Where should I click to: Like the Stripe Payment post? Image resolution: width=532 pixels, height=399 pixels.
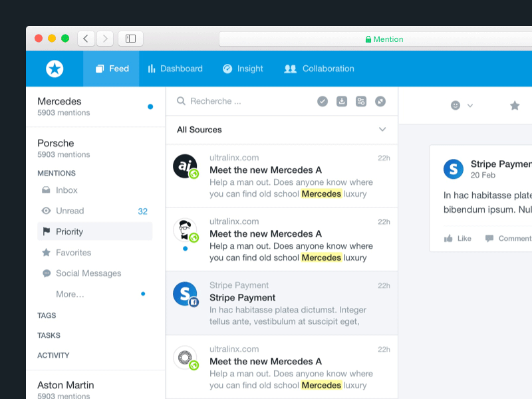458,238
